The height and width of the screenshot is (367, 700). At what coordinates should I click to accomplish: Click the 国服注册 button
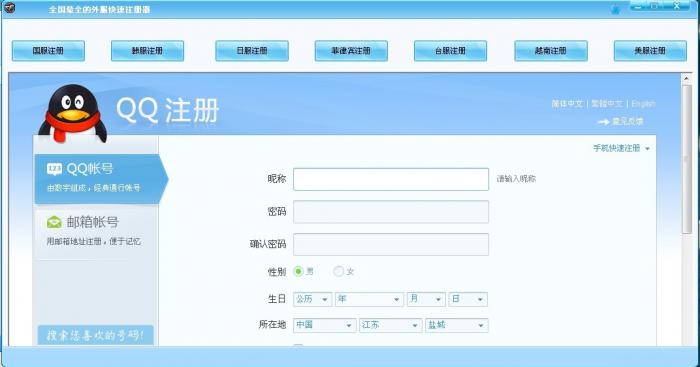tap(48, 51)
